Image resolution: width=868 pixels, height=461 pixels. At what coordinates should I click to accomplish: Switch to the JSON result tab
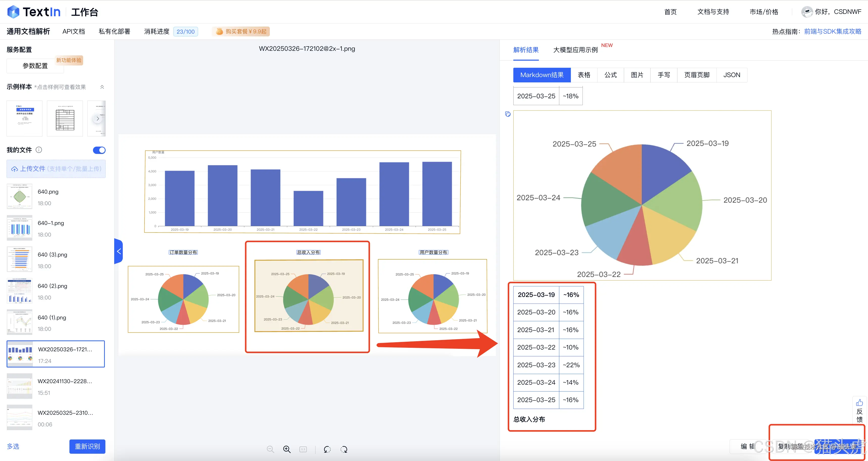pyautogui.click(x=732, y=75)
